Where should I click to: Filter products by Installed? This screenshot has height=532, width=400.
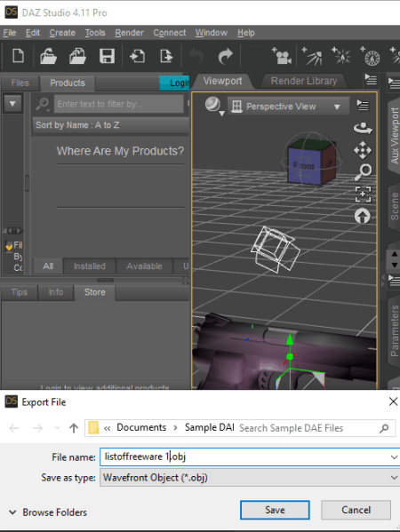click(90, 266)
